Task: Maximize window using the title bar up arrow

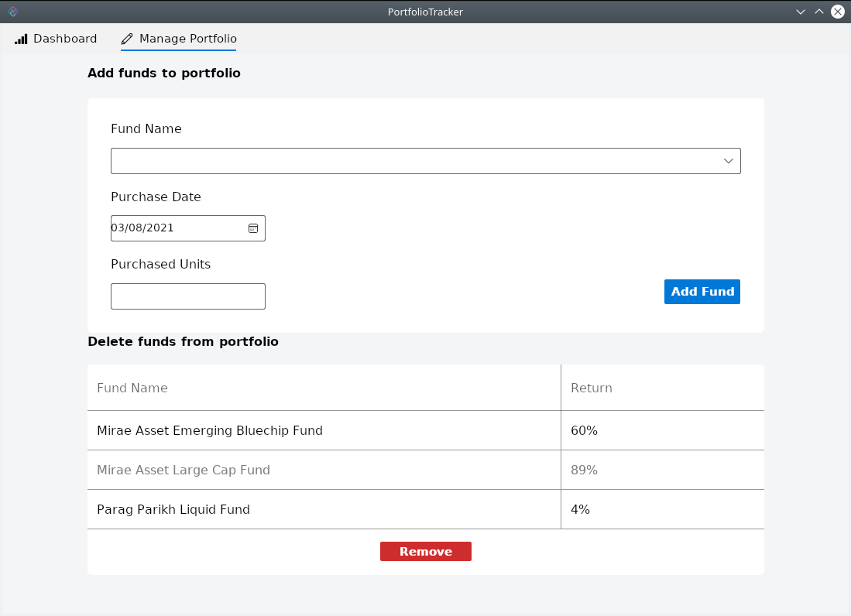Action: (x=819, y=12)
